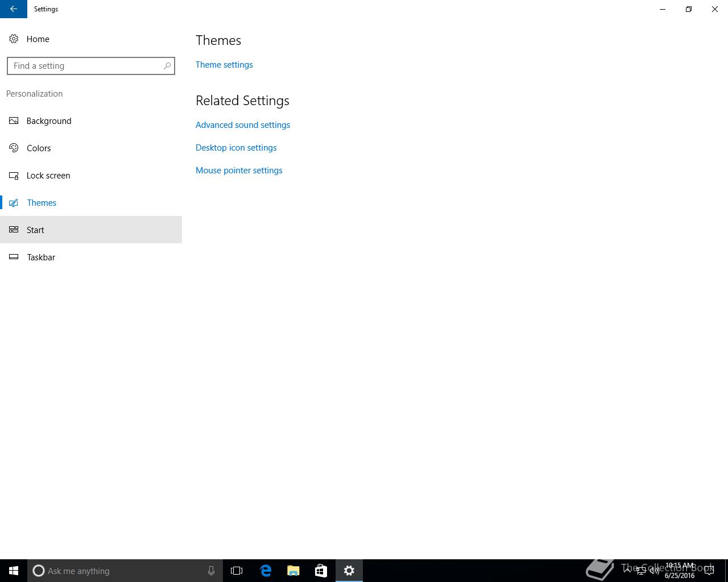Open the Windows Start menu button
The height and width of the screenshot is (582, 728).
tap(14, 571)
